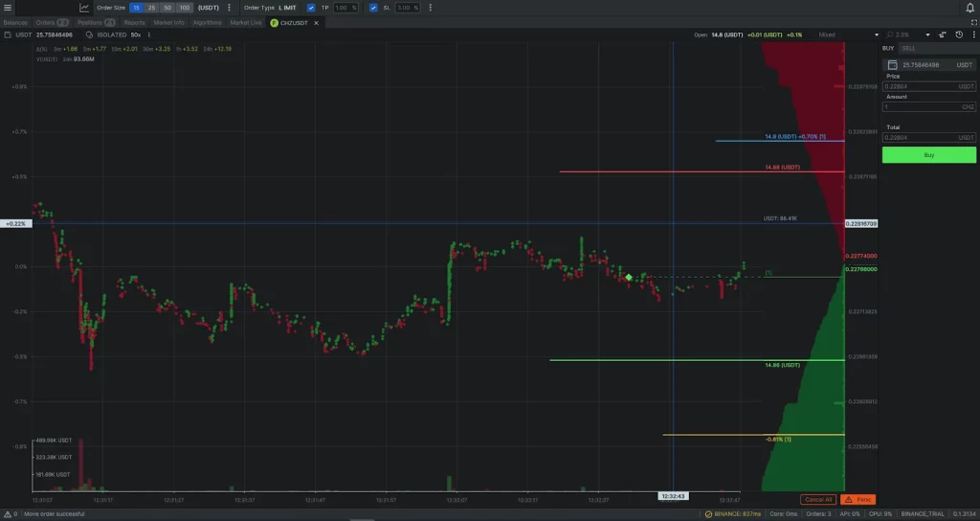
Task: Open the hamburger main menu
Action: [x=8, y=8]
